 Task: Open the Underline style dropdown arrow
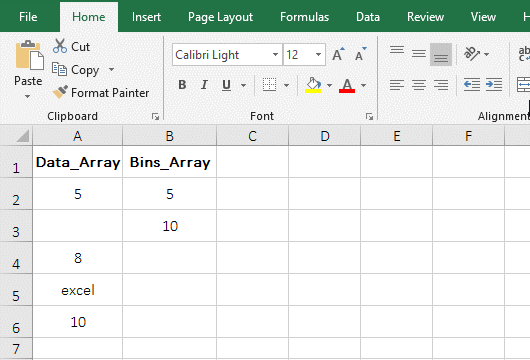point(243,85)
